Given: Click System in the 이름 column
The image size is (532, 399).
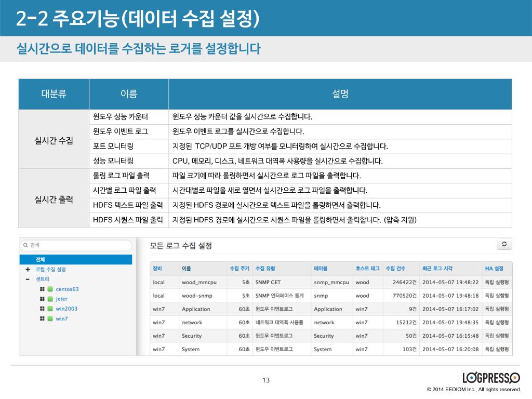Looking at the screenshot, I should coord(191,349).
